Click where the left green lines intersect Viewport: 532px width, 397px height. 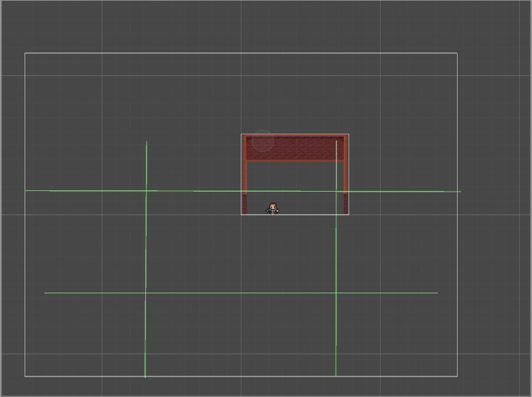point(146,191)
